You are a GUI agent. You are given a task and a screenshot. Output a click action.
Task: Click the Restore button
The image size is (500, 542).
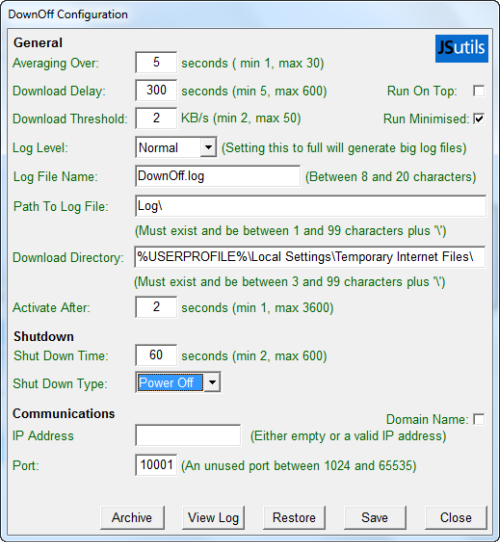click(294, 517)
